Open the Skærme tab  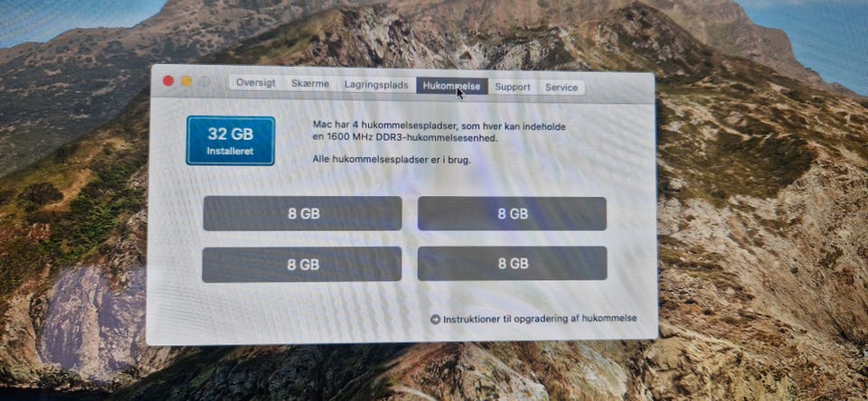point(310,84)
